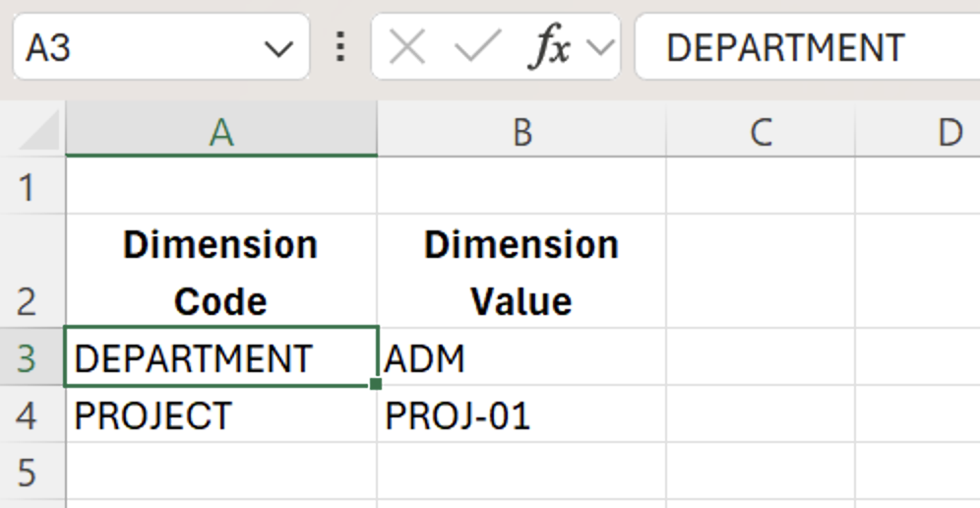The width and height of the screenshot is (980, 508).
Task: Click the formula bar containing DEPARTMENT
Action: click(807, 47)
